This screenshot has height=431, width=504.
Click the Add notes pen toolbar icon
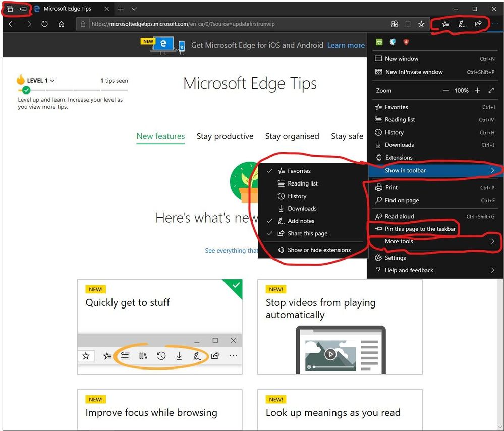tap(462, 24)
